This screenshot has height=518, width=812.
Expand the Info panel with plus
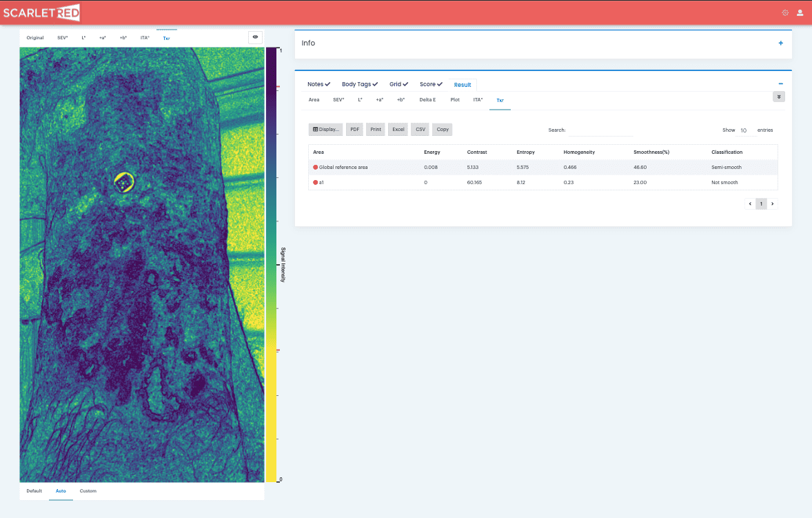[x=780, y=43]
